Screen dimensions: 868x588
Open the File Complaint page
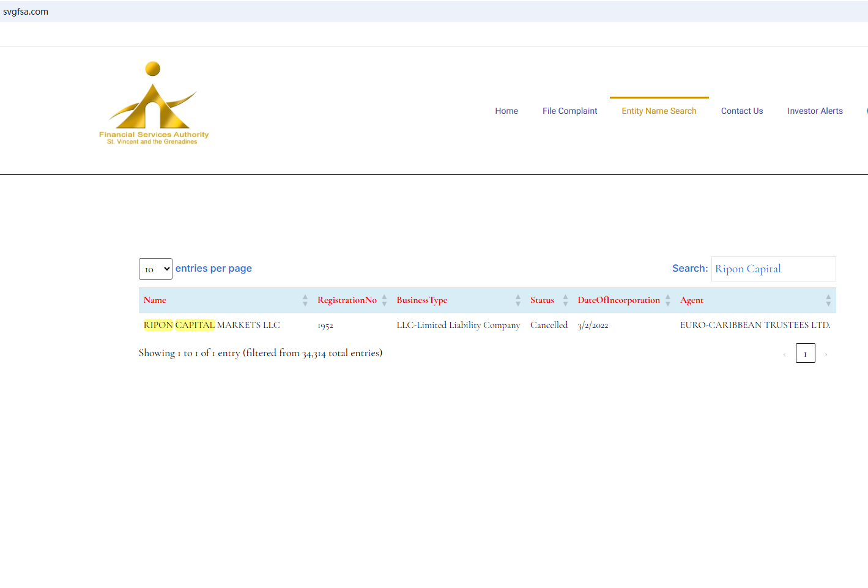[570, 111]
